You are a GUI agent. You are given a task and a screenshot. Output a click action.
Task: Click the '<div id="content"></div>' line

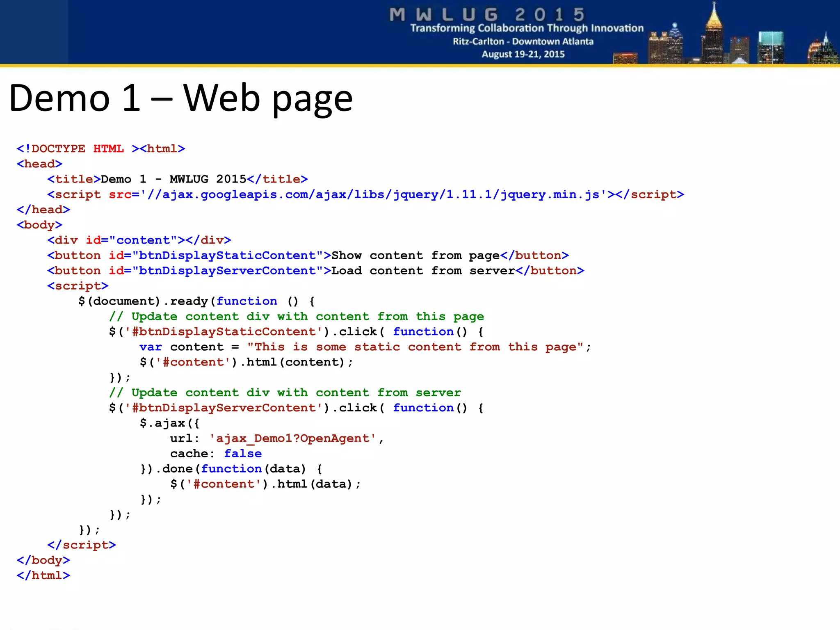click(139, 240)
